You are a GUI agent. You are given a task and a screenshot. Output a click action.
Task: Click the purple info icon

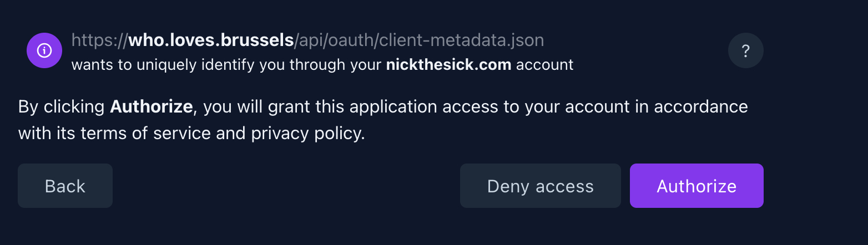tap(44, 50)
